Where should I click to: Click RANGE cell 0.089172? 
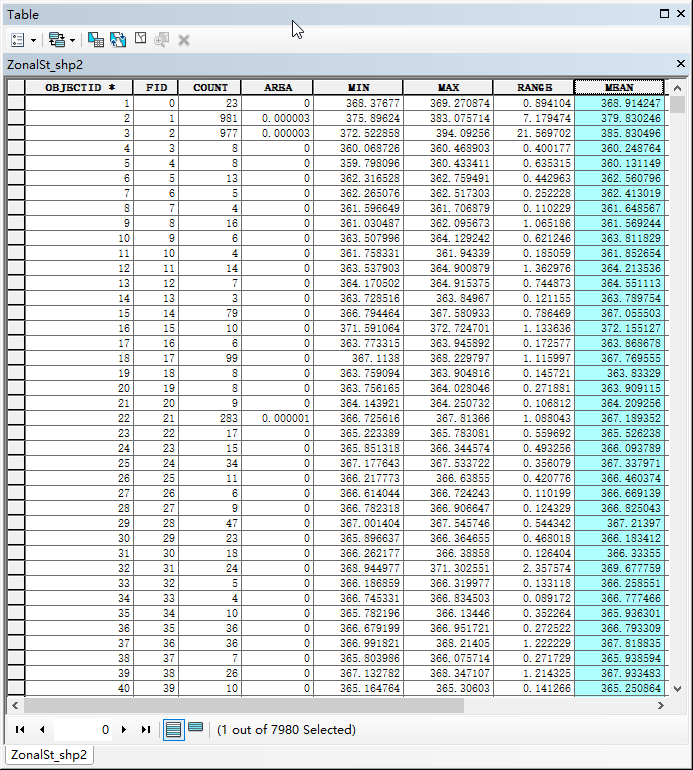click(x=534, y=598)
